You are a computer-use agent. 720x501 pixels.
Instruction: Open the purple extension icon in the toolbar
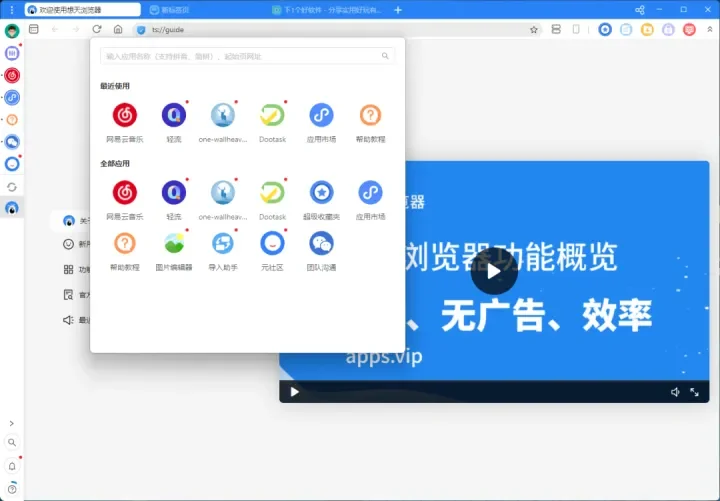[x=668, y=30]
